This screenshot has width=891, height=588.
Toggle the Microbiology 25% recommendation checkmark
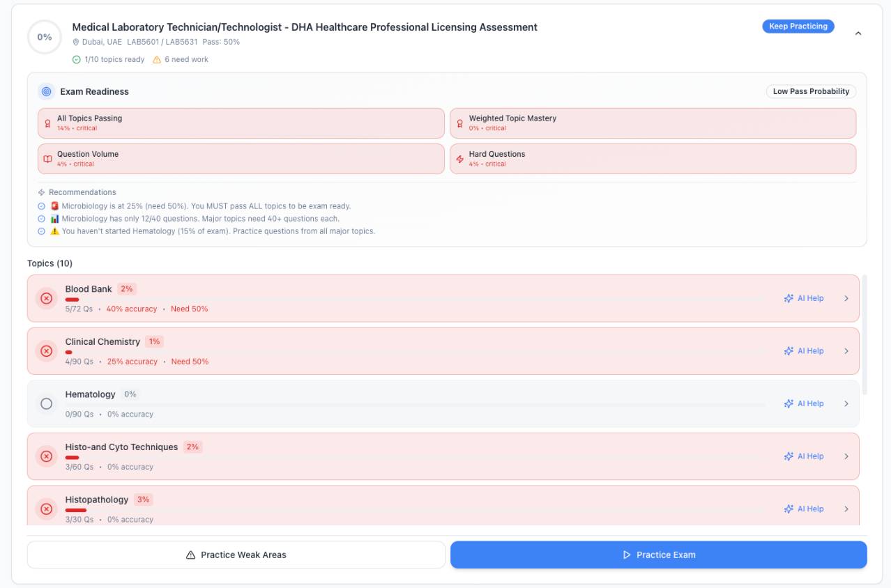(42, 206)
